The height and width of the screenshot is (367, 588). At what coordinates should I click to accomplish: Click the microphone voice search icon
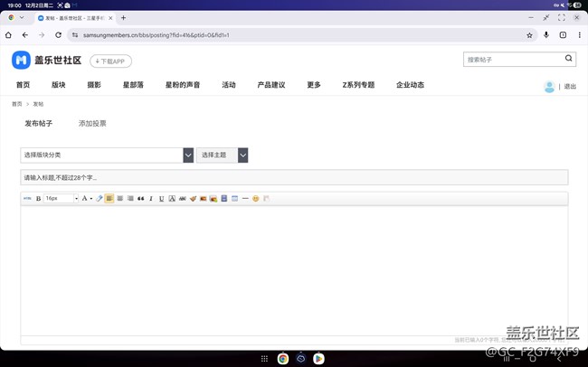point(546,35)
